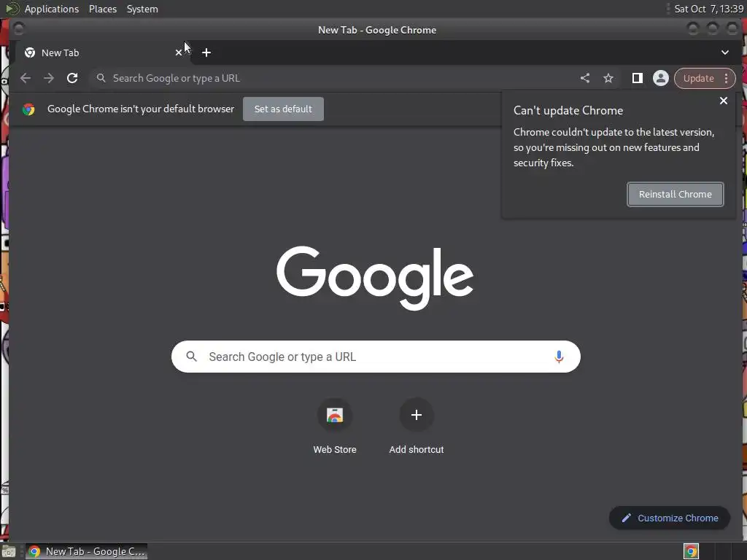The height and width of the screenshot is (560, 747).
Task: Click the Customize Chrome button
Action: pos(670,518)
